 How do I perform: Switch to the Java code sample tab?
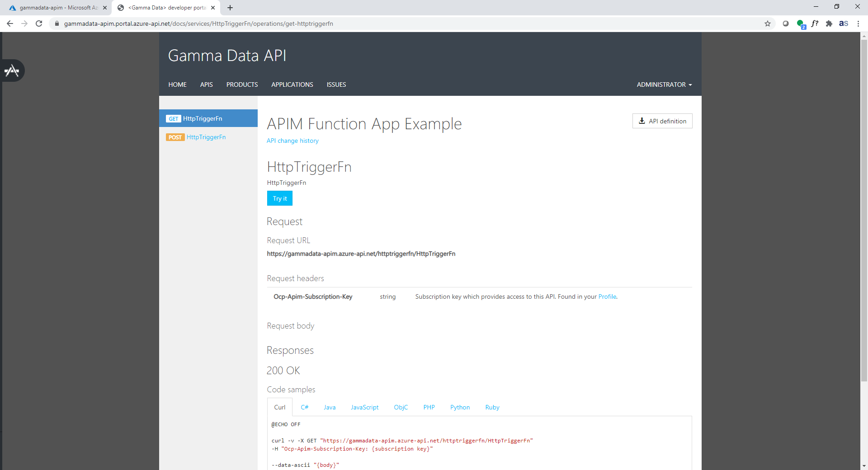coord(330,407)
